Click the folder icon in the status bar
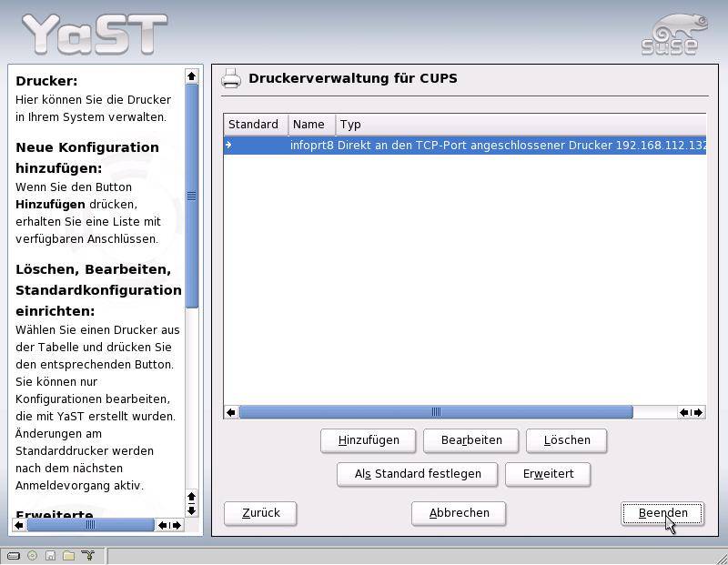This screenshot has height=565, width=728. [69, 555]
